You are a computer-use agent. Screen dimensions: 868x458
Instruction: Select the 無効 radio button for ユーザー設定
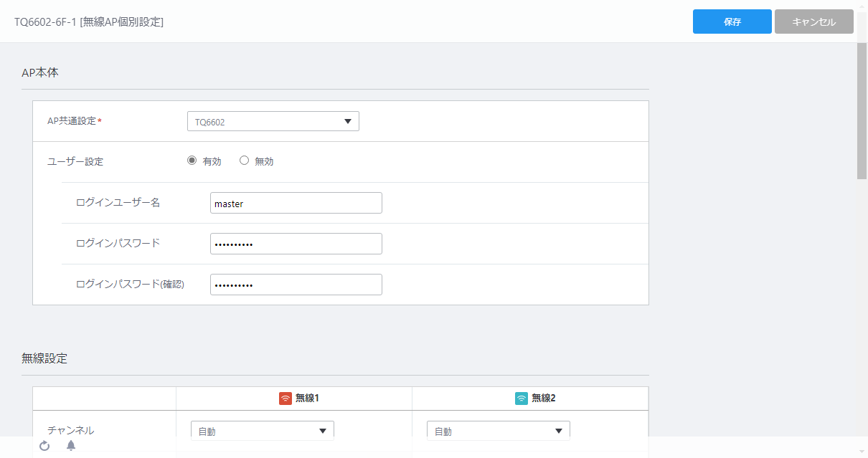point(244,161)
